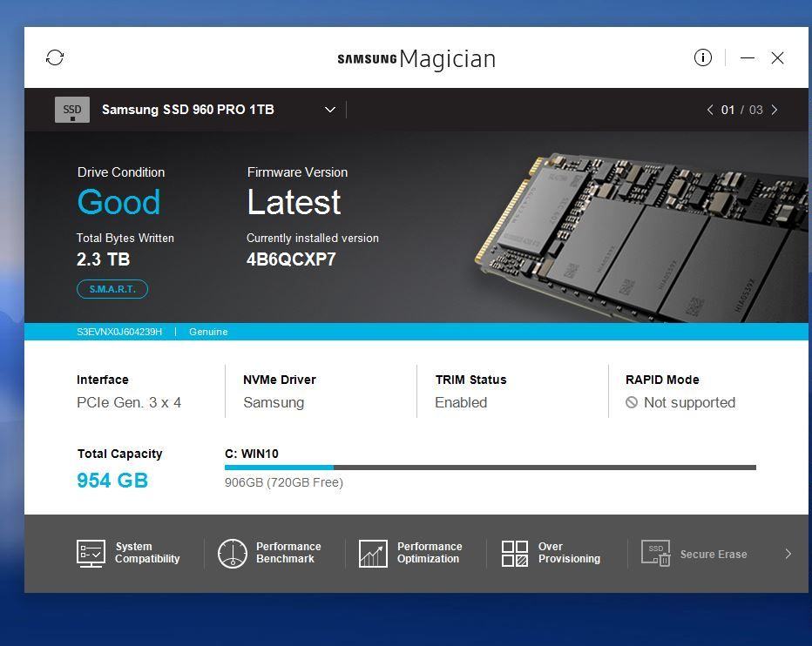Click the C: WIN10 capacity usage bar
This screenshot has height=646, width=812.
491,468
